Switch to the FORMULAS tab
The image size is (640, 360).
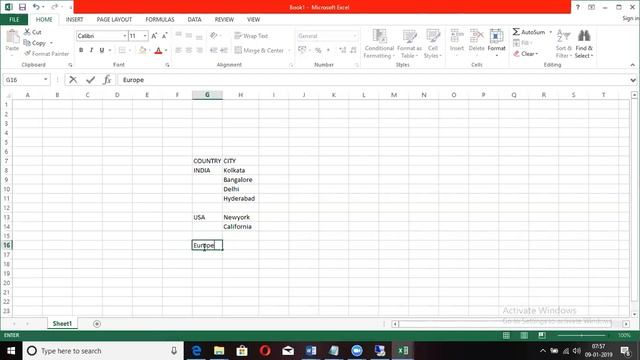(160, 20)
